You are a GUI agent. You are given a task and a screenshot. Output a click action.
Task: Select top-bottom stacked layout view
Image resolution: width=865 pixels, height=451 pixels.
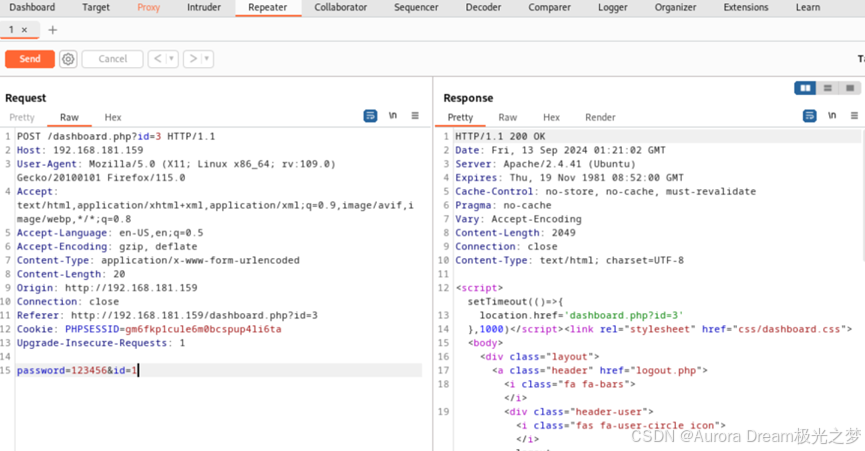click(x=827, y=88)
